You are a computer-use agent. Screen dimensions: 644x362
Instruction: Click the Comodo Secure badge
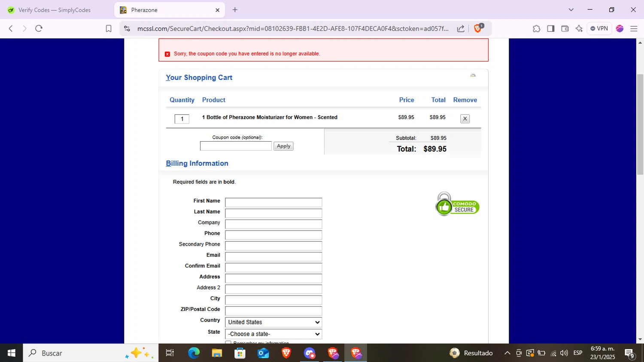point(457,204)
